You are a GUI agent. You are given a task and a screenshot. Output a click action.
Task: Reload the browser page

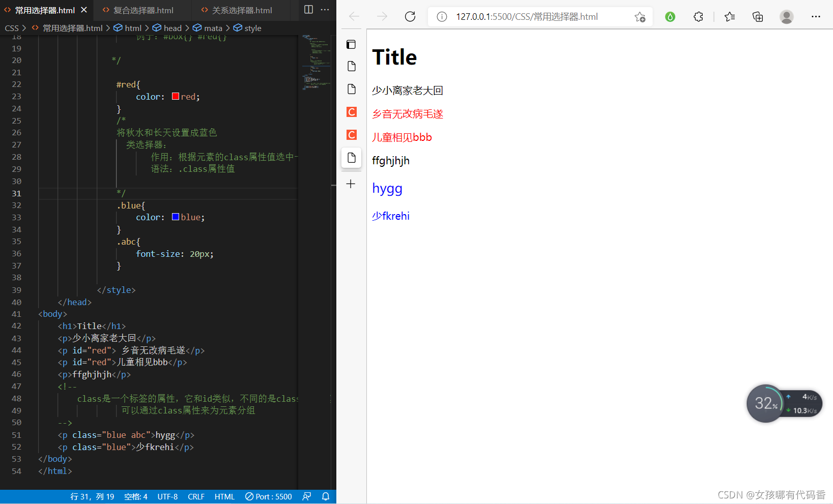(410, 16)
